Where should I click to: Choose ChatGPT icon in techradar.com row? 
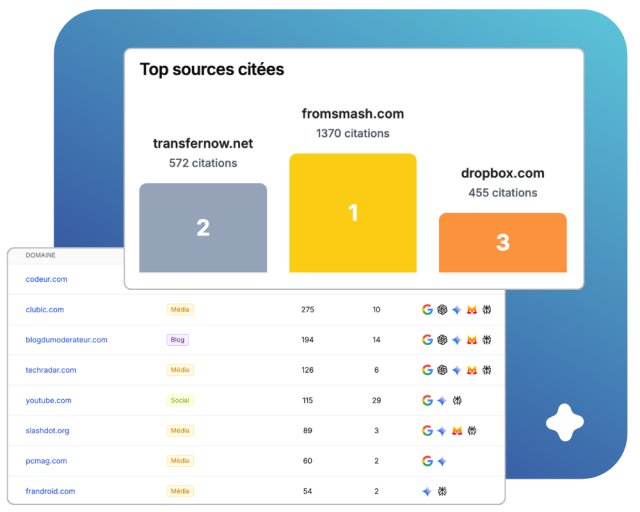pyautogui.click(x=442, y=370)
